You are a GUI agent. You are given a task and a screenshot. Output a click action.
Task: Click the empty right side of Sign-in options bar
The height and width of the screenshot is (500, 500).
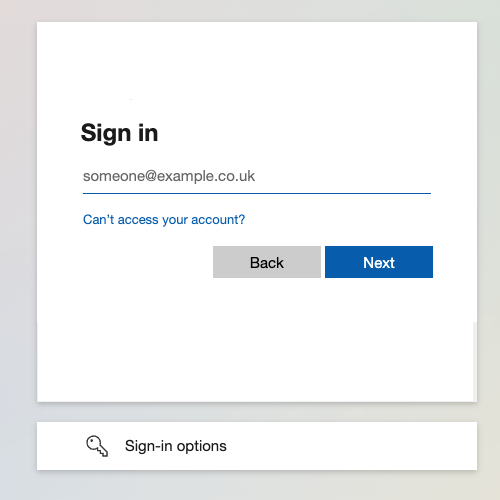pos(367,446)
